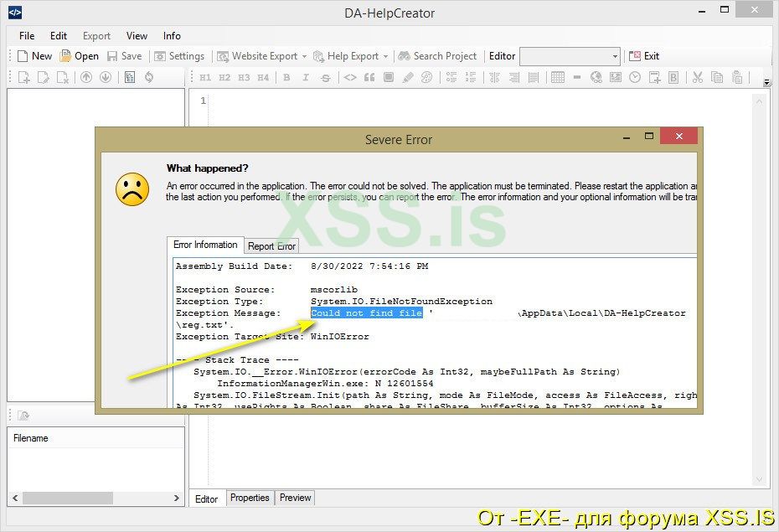Viewport: 779px width, 532px height.
Task: Select the Preview tab at bottom
Action: coord(295,498)
